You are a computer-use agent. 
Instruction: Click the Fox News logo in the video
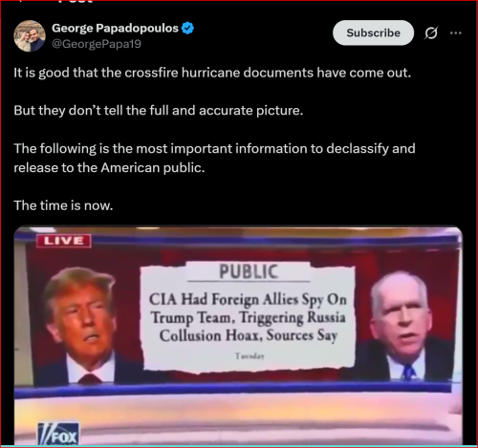(58, 434)
